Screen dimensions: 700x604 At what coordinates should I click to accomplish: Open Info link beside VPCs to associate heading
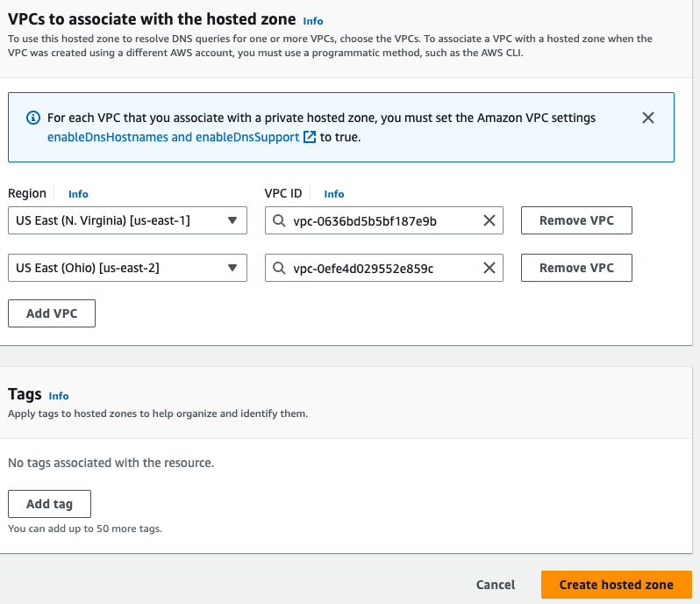(312, 20)
